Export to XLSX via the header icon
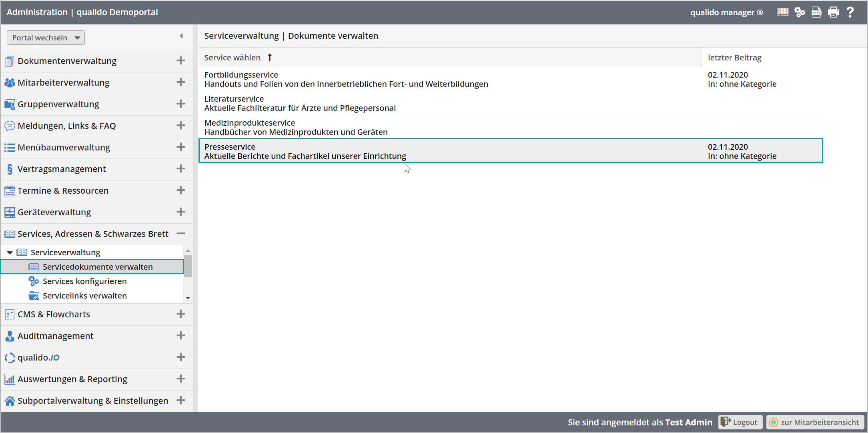Screen dimensions: 868x433 (x=816, y=12)
